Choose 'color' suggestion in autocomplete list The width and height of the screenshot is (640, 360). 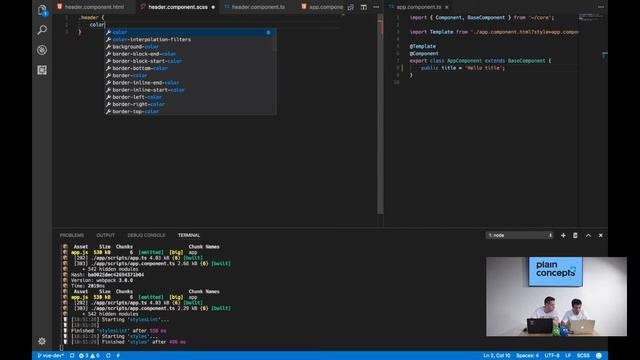190,32
